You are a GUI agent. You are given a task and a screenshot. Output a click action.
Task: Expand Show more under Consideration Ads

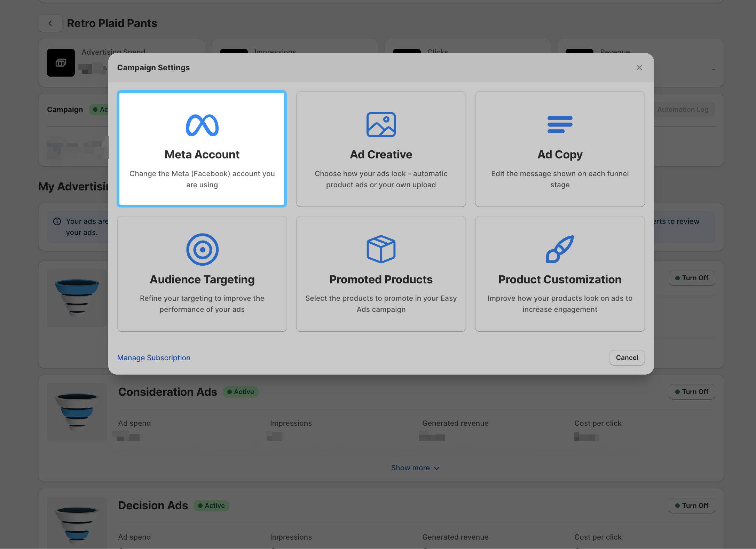(415, 468)
